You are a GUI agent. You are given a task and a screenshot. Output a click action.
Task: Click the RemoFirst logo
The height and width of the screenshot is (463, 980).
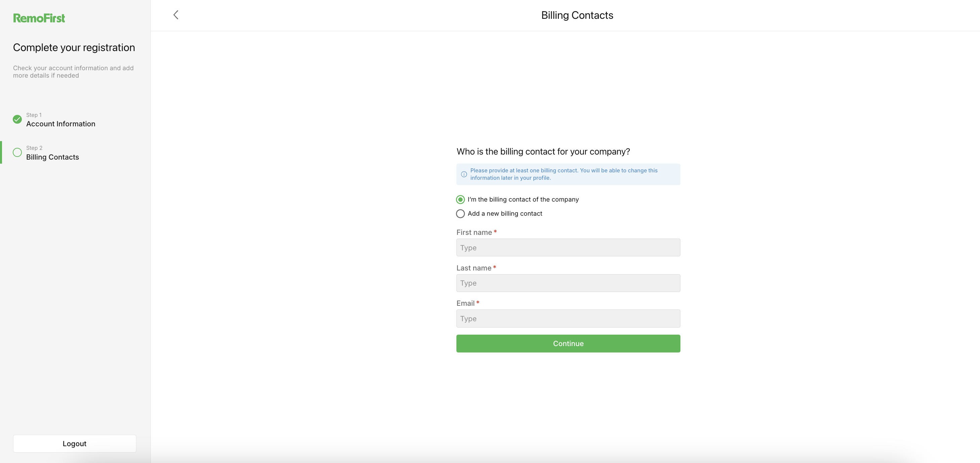(39, 18)
